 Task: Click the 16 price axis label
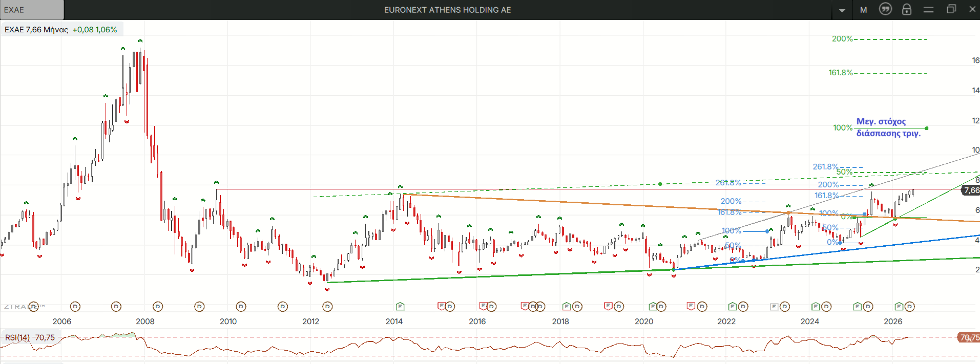pyautogui.click(x=975, y=60)
